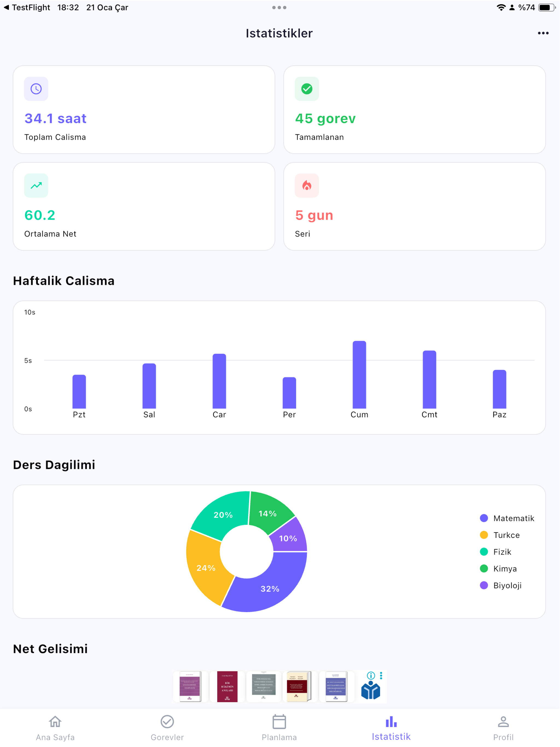This screenshot has height=747, width=560.
Task: Tap the Wi-Fi status icon
Action: pos(501,7)
